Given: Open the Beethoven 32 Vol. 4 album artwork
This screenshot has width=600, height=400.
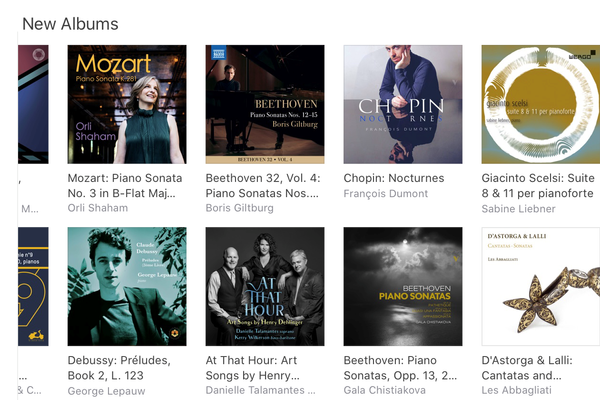Looking at the screenshot, I should (x=265, y=104).
